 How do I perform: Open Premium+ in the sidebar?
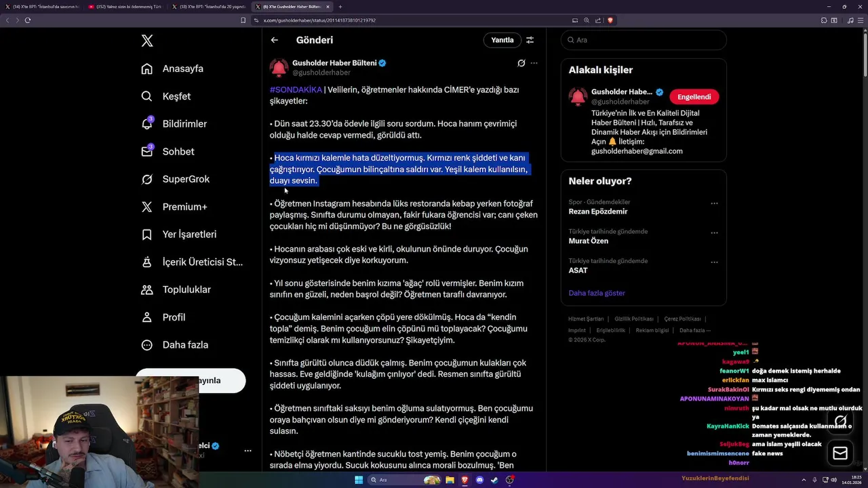coord(174,207)
